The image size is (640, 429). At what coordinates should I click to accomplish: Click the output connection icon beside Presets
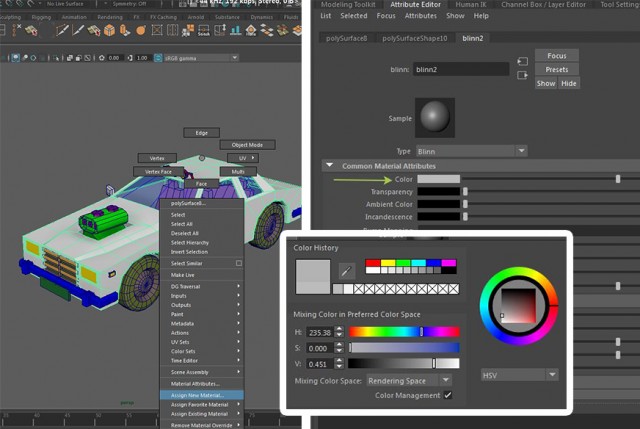pos(522,75)
